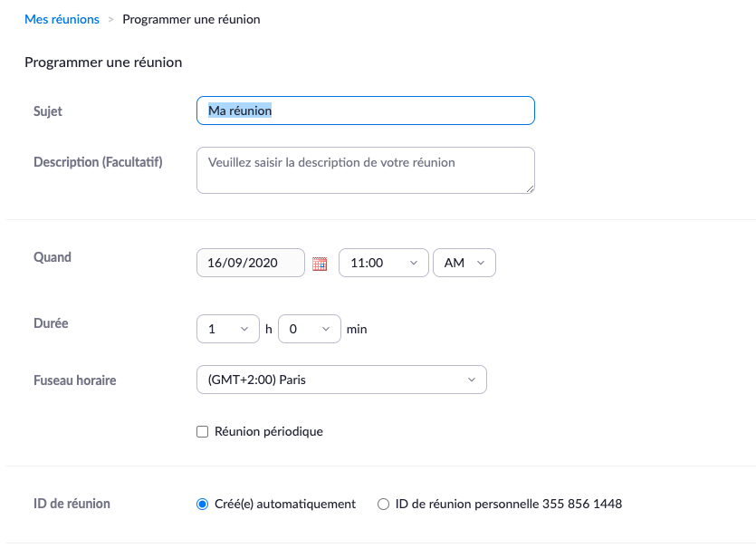Select the Créé(e) automatiquement radio button

point(203,504)
